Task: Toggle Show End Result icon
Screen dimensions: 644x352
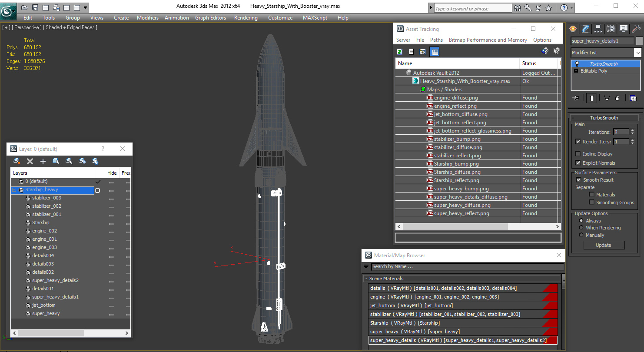Action: [x=591, y=98]
